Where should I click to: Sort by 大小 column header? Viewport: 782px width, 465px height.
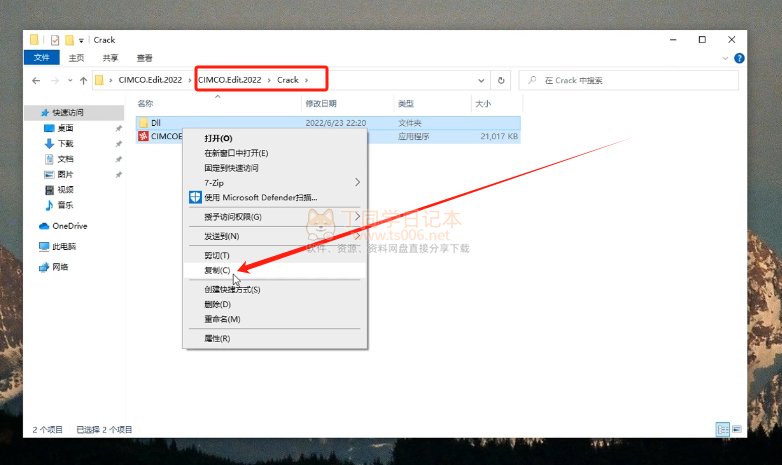483,104
